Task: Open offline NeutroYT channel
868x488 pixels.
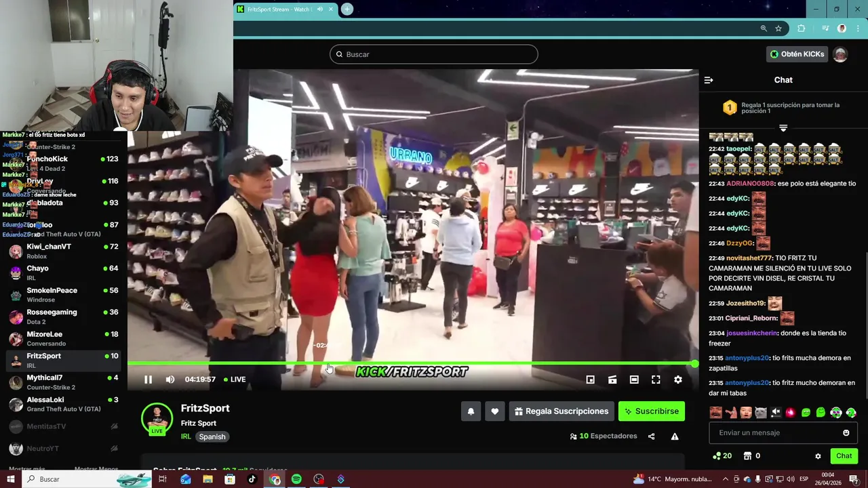Action: click(x=64, y=449)
